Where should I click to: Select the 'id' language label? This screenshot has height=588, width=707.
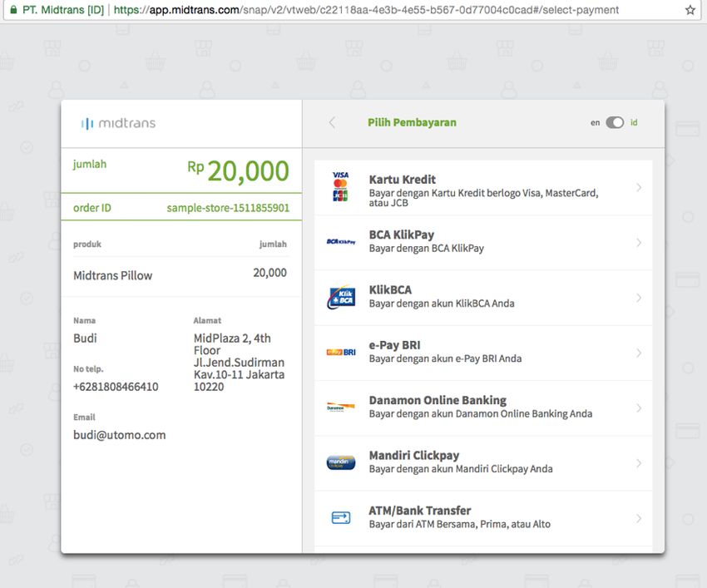[634, 122]
